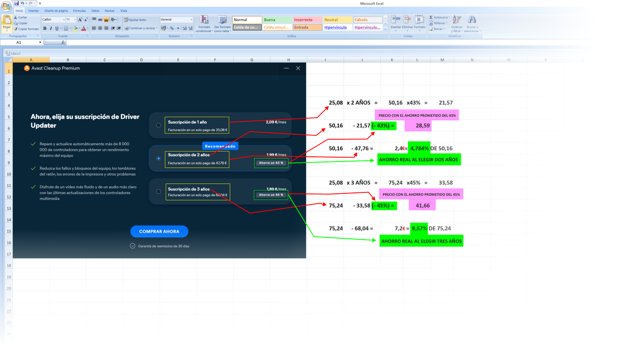This screenshot has height=364, width=617.
Task: Apply the Neutral cell style
Action: [337, 20]
